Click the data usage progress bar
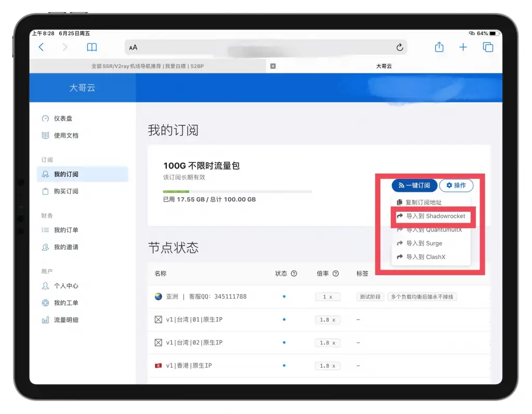Image resolution: width=532 pixels, height=414 pixels. click(x=237, y=191)
